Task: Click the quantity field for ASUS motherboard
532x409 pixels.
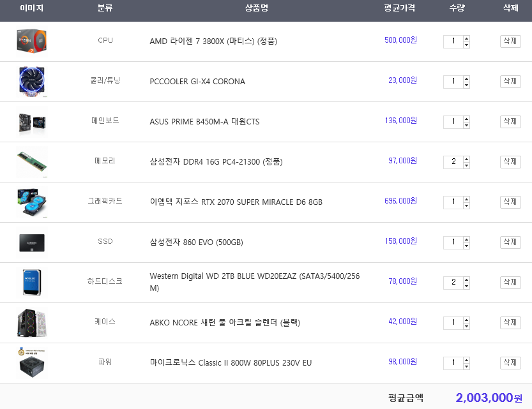Action: 453,121
